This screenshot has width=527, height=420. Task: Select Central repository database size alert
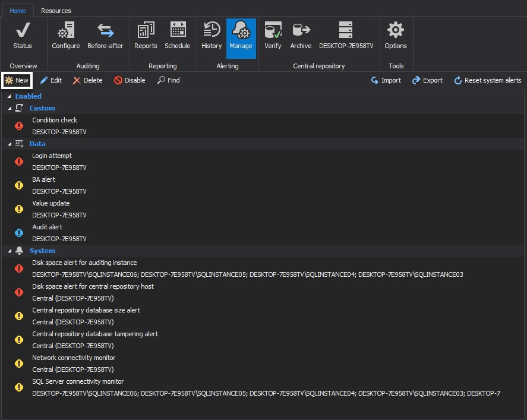[86, 311]
